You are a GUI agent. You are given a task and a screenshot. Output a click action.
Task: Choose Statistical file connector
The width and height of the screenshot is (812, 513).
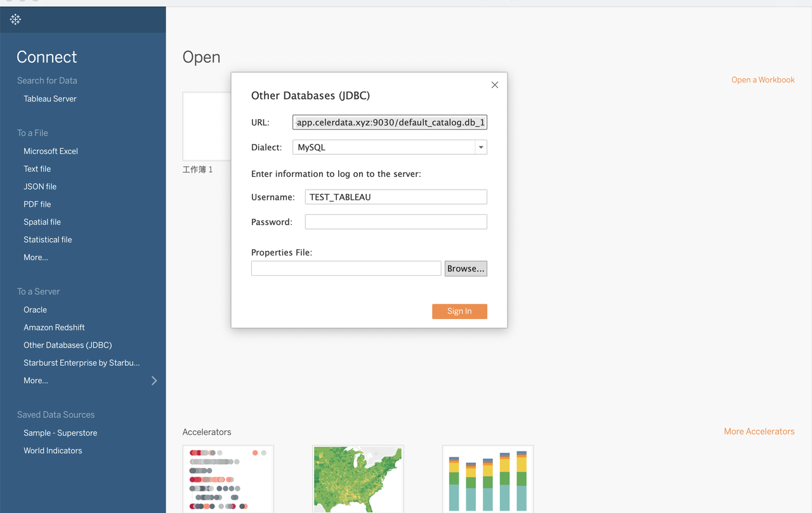click(48, 240)
